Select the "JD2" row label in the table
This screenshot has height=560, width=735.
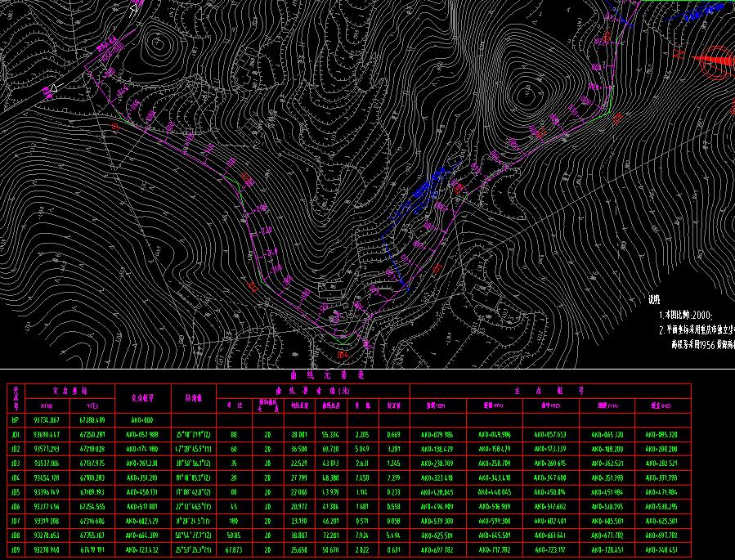(16, 449)
